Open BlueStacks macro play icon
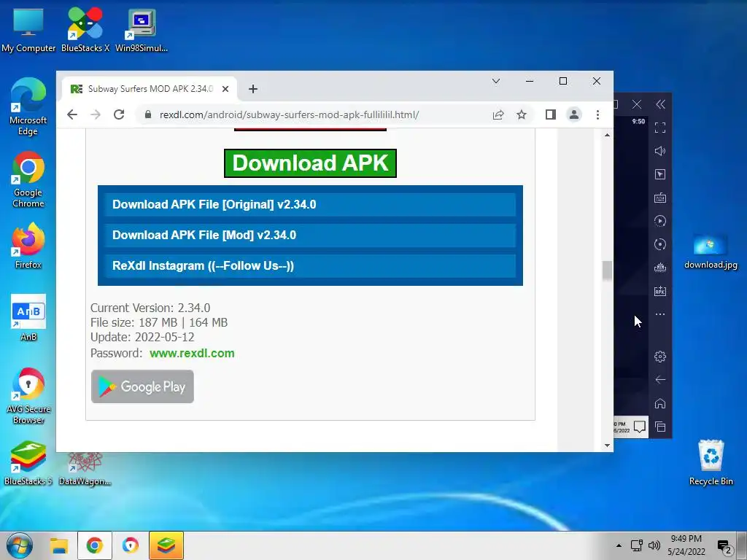 click(660, 221)
